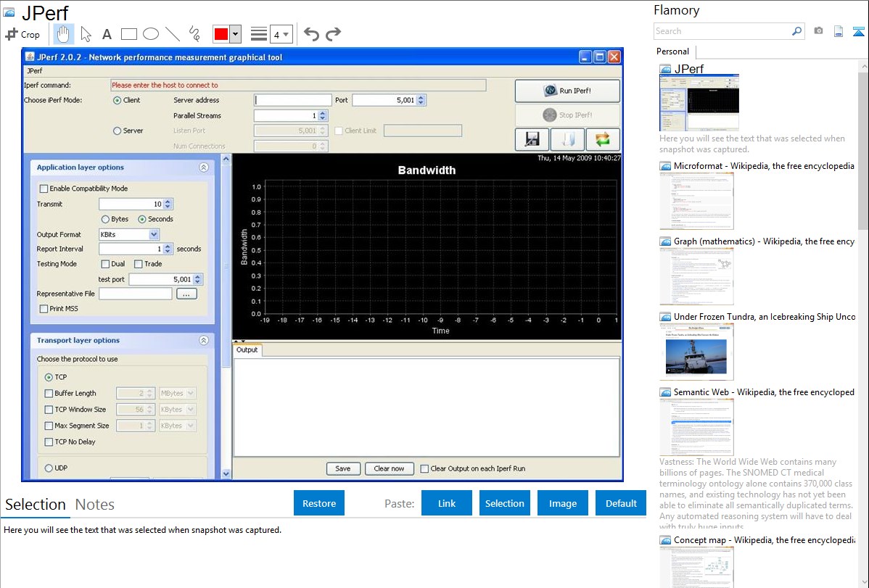
Task: Pick the ellipse shape tool
Action: tap(151, 34)
